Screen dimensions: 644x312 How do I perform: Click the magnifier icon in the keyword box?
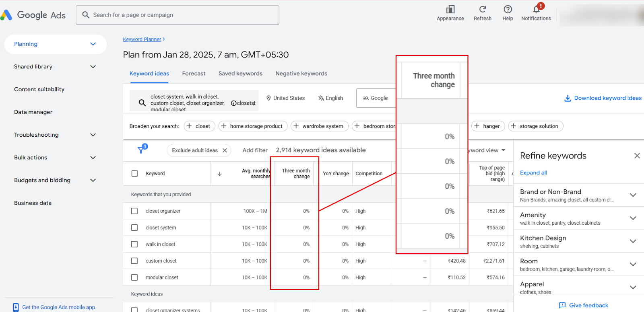pyautogui.click(x=142, y=103)
